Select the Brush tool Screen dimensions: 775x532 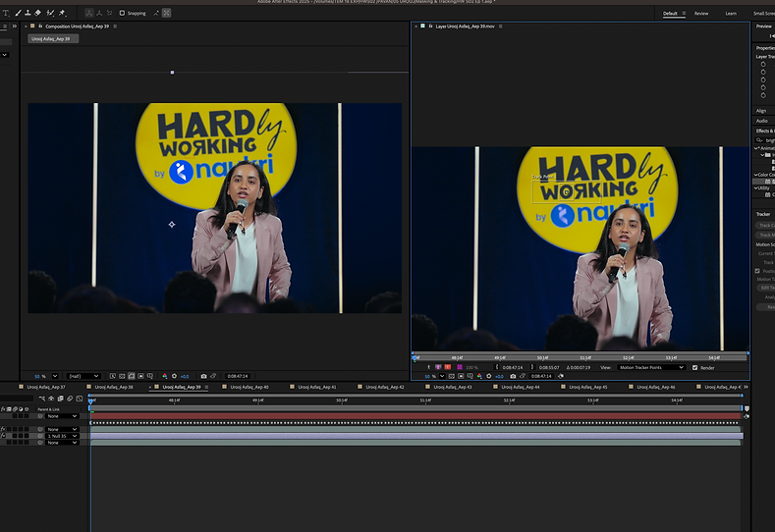pos(18,13)
